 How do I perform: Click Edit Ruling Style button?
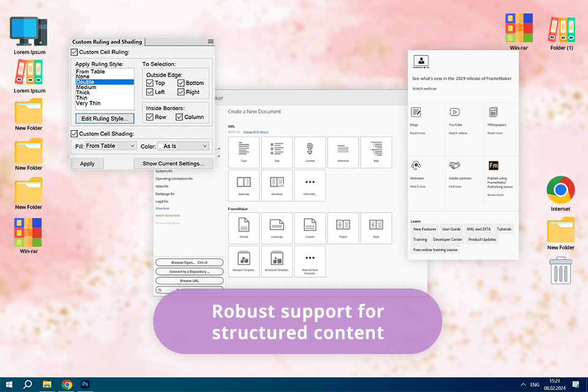(105, 119)
